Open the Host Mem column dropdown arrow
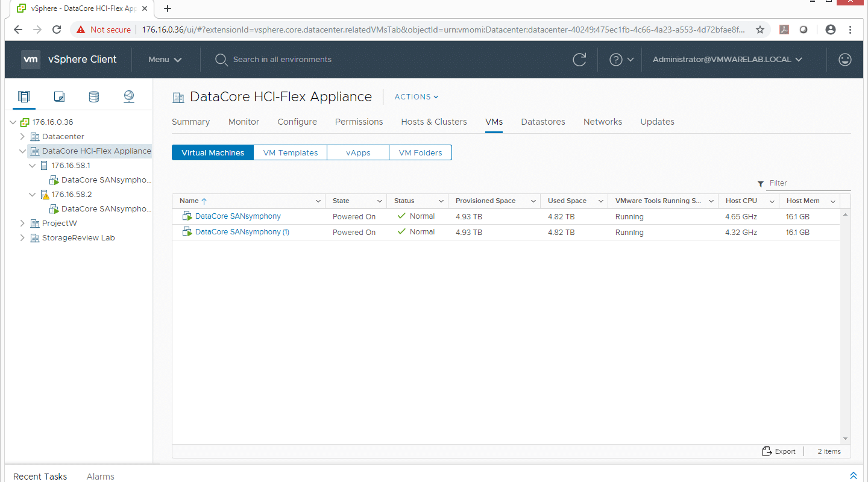 click(x=833, y=201)
